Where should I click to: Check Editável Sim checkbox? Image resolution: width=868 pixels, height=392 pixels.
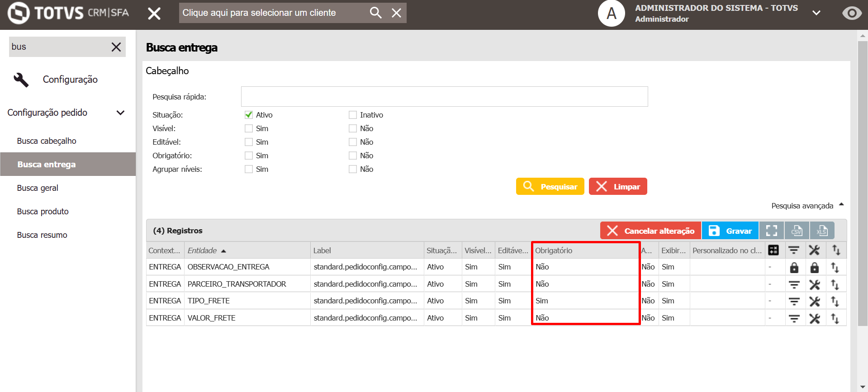pos(249,142)
